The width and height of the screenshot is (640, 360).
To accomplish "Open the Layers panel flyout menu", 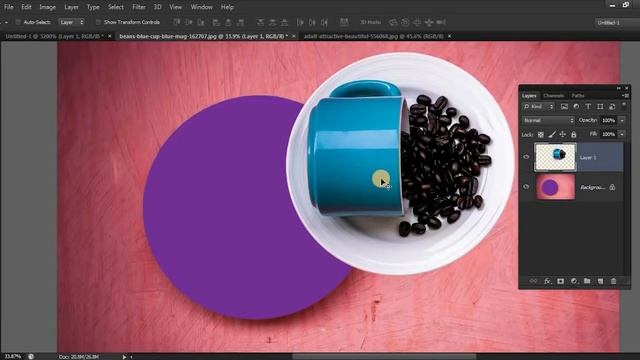I will tap(625, 96).
